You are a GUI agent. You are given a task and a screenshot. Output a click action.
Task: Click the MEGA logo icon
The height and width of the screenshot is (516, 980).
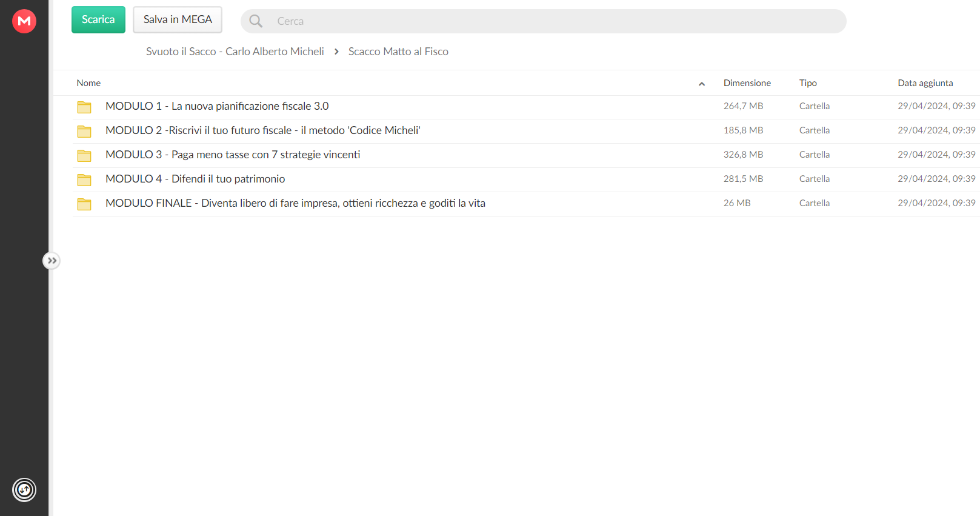point(24,21)
